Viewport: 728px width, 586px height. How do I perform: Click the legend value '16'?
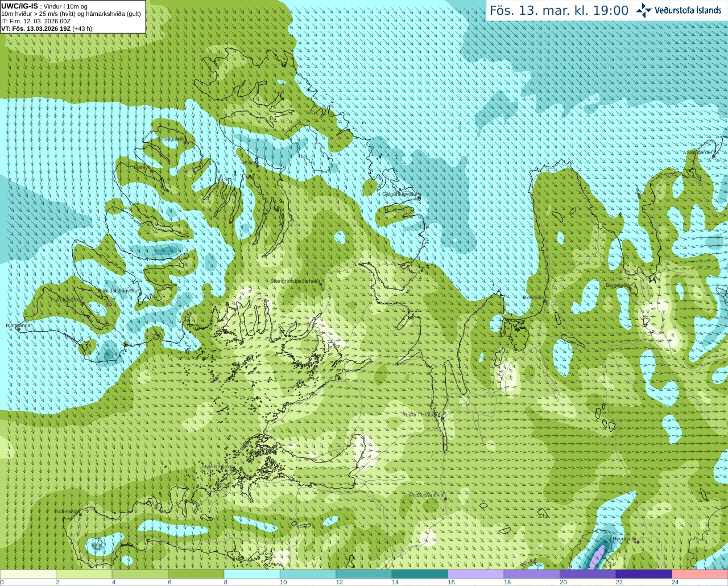pos(451,582)
